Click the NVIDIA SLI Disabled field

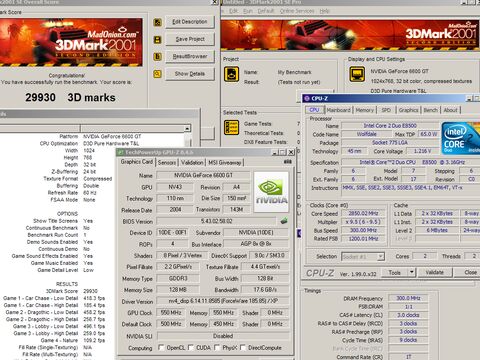[x=223, y=336]
